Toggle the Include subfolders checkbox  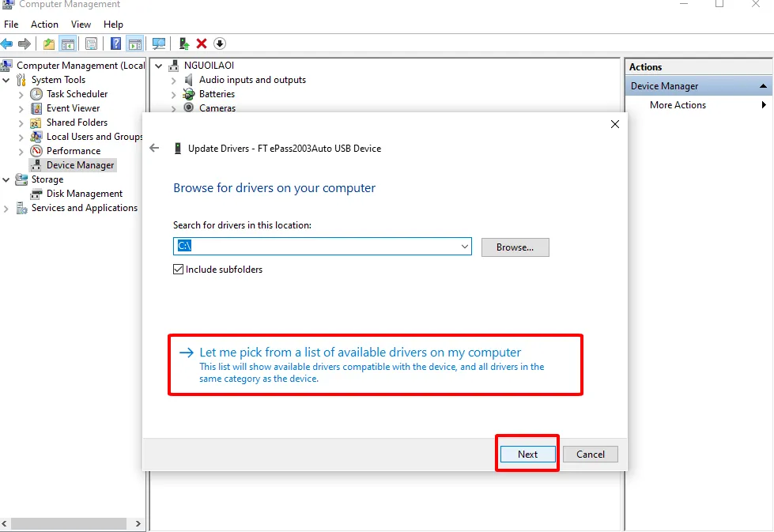pyautogui.click(x=178, y=270)
